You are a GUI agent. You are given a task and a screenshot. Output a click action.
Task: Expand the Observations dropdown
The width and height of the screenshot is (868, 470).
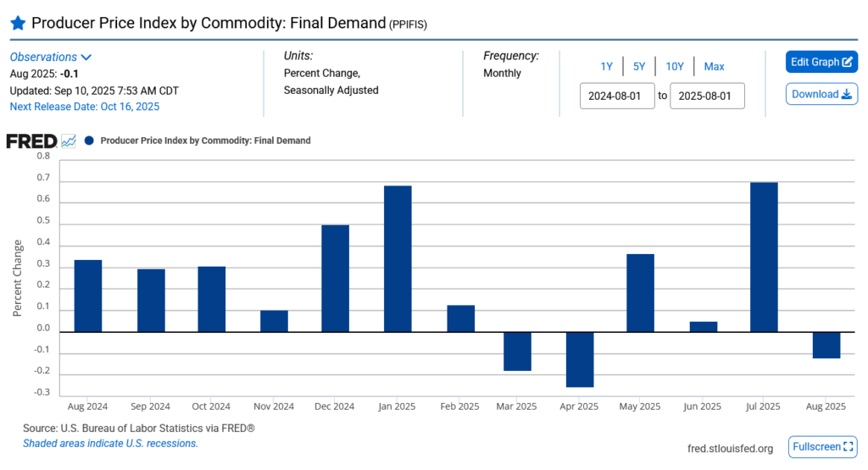pyautogui.click(x=51, y=58)
